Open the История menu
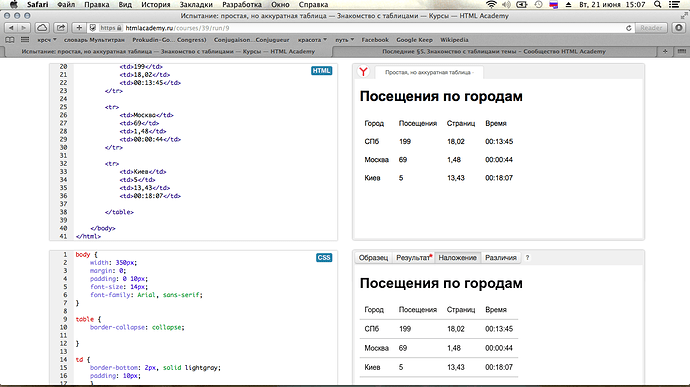The width and height of the screenshot is (690, 387). coord(156,4)
